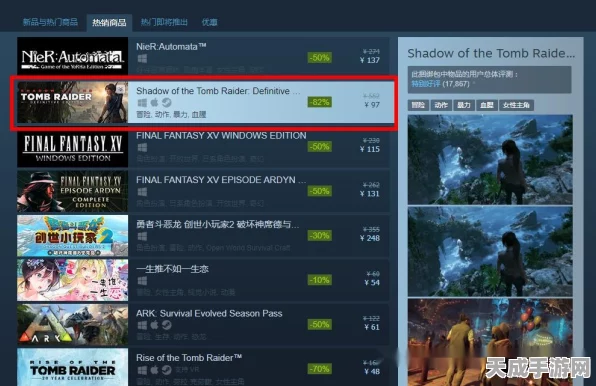Click ARK: Survival Evolved Season Pass title
The width and height of the screenshot is (596, 386).
click(209, 313)
